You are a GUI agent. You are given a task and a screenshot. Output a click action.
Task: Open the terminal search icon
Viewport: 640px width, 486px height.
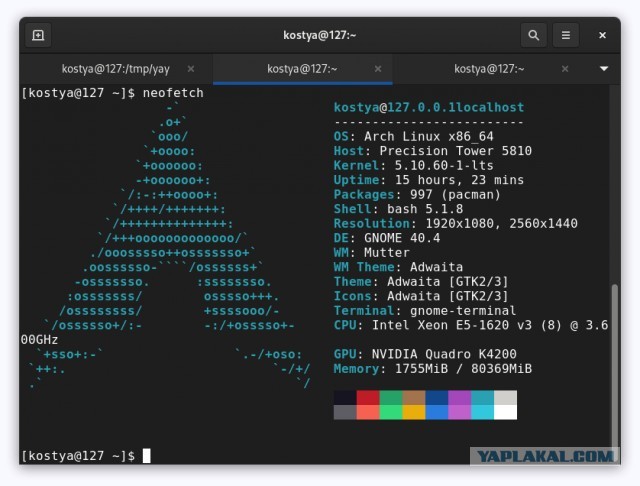(x=533, y=35)
